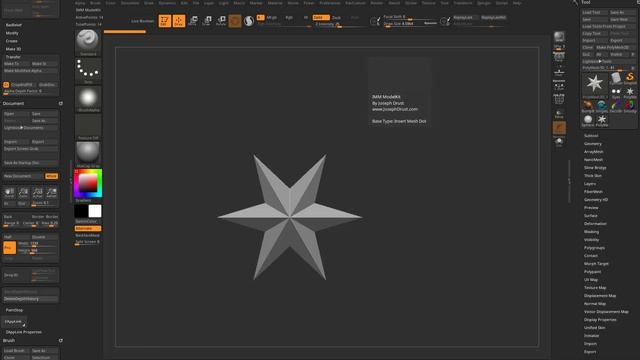Expand the Geometry sub-palette

(593, 144)
